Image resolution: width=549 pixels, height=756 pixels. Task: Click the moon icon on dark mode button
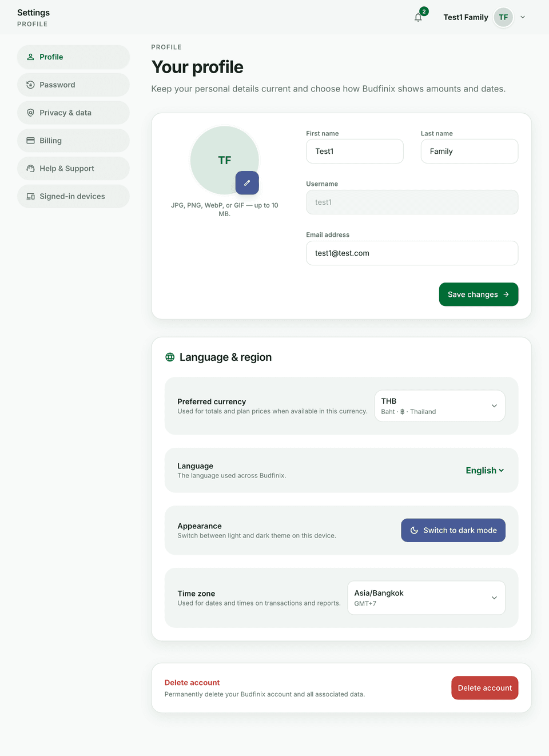414,531
